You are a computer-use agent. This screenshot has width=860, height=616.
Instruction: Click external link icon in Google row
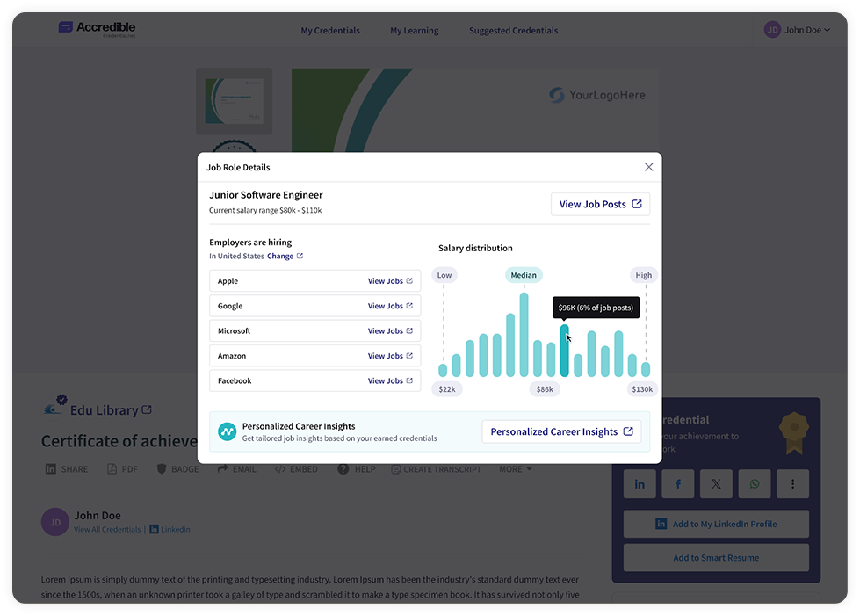pyautogui.click(x=409, y=306)
